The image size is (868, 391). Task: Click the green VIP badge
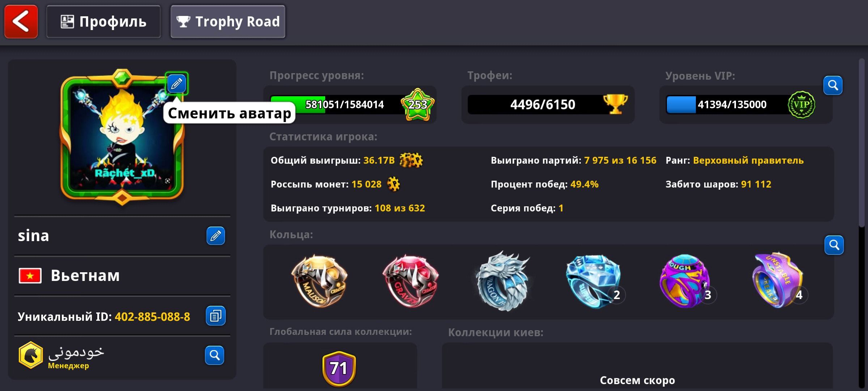[x=801, y=105]
